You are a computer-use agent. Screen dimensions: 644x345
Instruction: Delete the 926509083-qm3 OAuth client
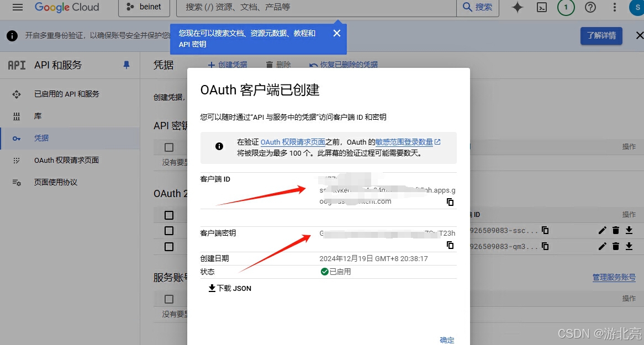[x=616, y=246]
